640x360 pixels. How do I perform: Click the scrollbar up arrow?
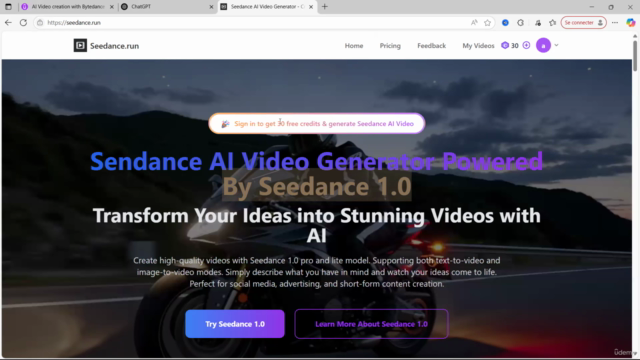click(x=635, y=36)
